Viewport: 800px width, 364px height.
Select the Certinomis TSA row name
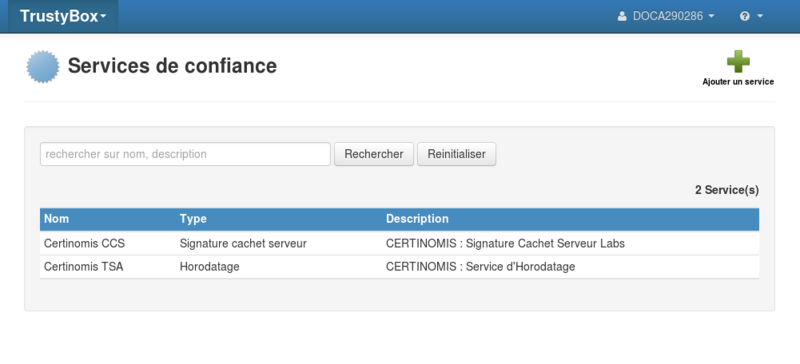(x=84, y=267)
